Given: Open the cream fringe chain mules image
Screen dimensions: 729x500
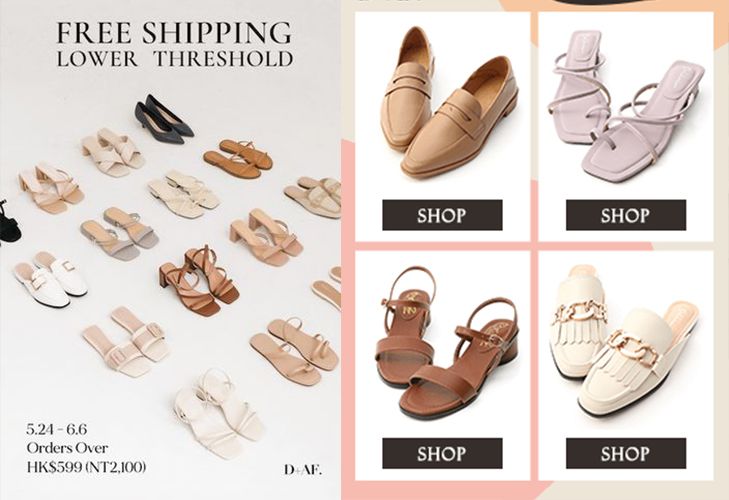Looking at the screenshot, I should pyautogui.click(x=624, y=340).
